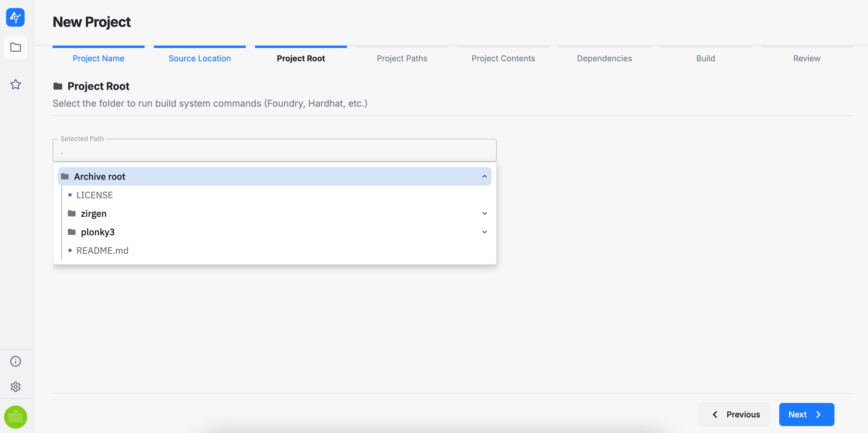868x433 pixels.
Task: Expand the plonky3 folder chevron
Action: pyautogui.click(x=484, y=232)
